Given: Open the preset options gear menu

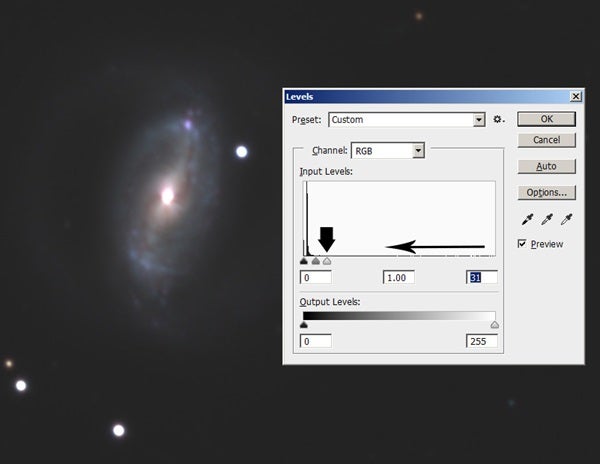Looking at the screenshot, I should pos(498,119).
